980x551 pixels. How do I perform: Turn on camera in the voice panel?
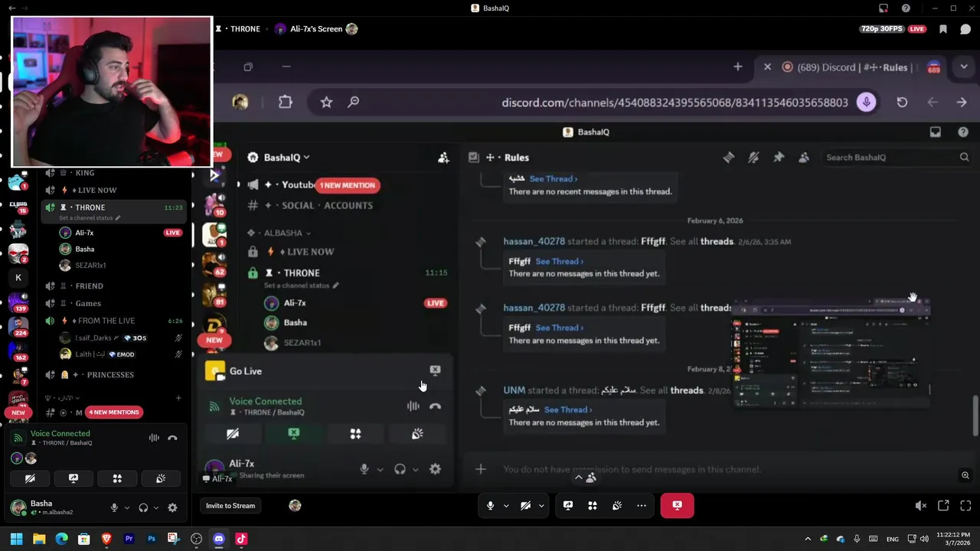pyautogui.click(x=30, y=478)
